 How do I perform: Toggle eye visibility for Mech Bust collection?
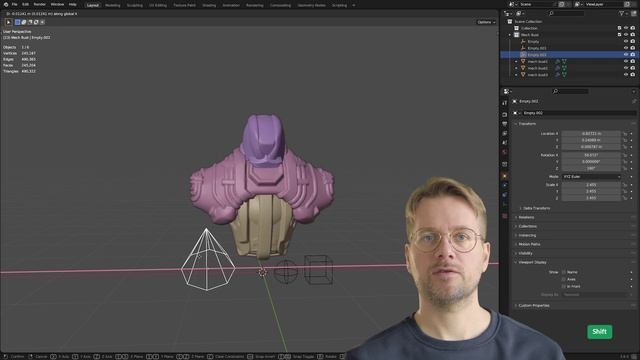pyautogui.click(x=626, y=35)
